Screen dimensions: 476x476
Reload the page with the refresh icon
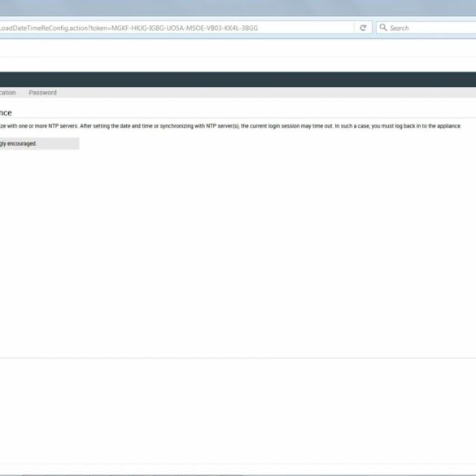tap(363, 28)
